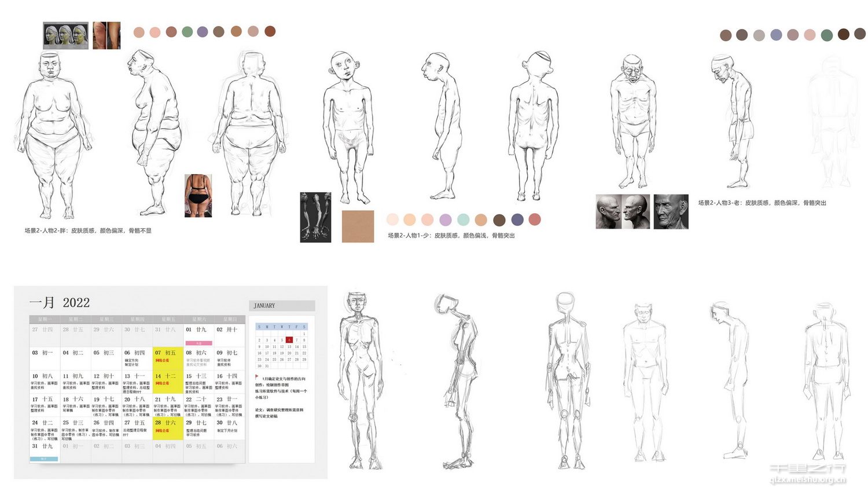Select the large square tan skin swatch
This screenshot has height=498, width=868.
pos(358,226)
